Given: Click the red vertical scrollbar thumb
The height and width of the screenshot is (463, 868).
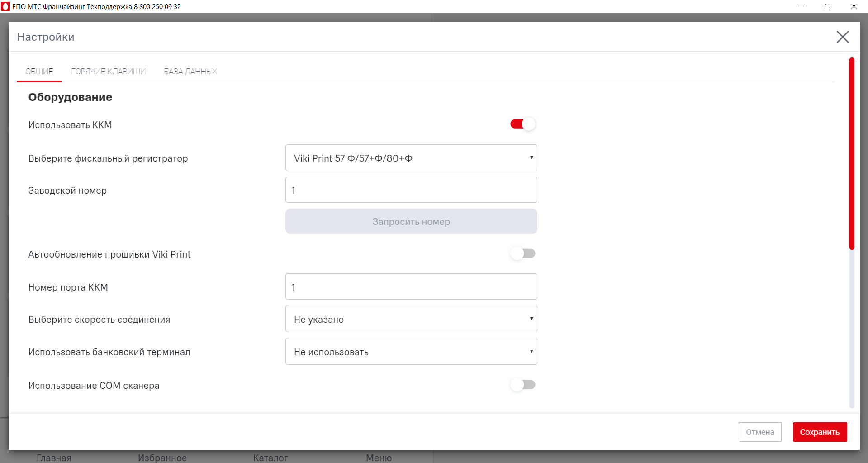Looking at the screenshot, I should 852,154.
